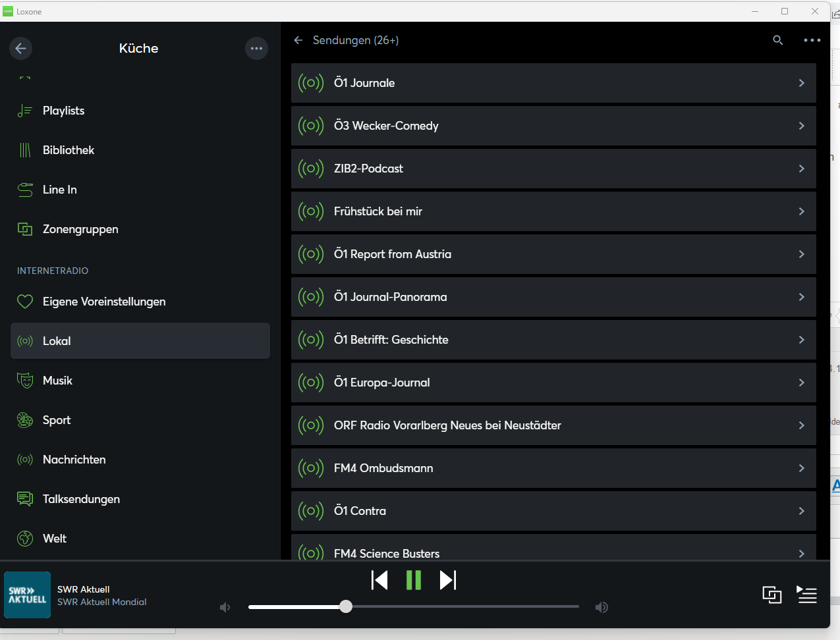Viewport: 840px width, 640px height.
Task: Open the more options menu in Sendungen header
Action: point(812,40)
